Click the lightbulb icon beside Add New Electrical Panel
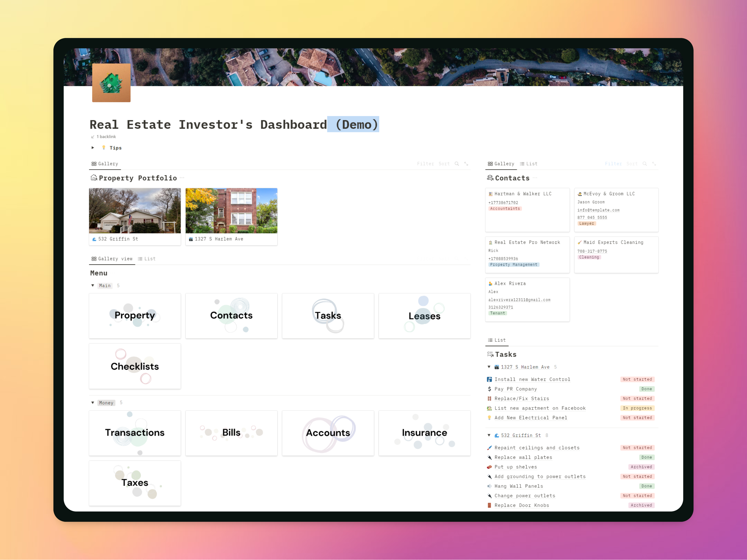The height and width of the screenshot is (560, 747). 489,418
